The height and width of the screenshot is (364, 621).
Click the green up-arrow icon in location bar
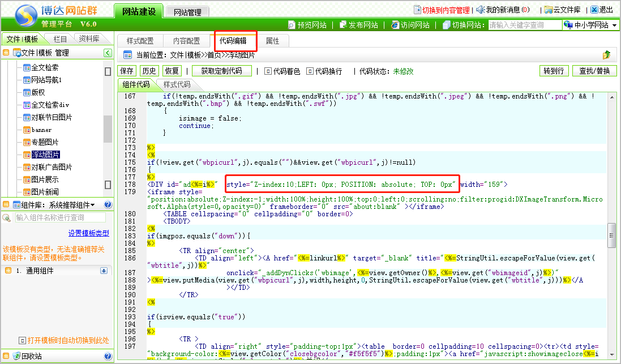606,55
